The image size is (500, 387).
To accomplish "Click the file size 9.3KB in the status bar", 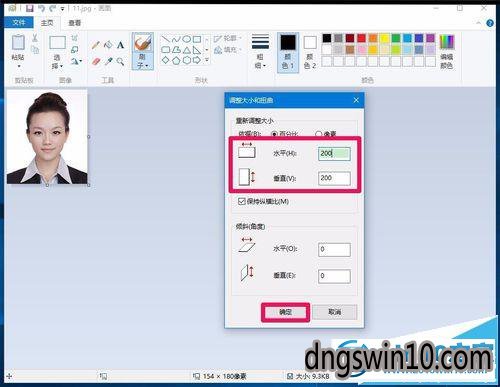I will click(312, 376).
